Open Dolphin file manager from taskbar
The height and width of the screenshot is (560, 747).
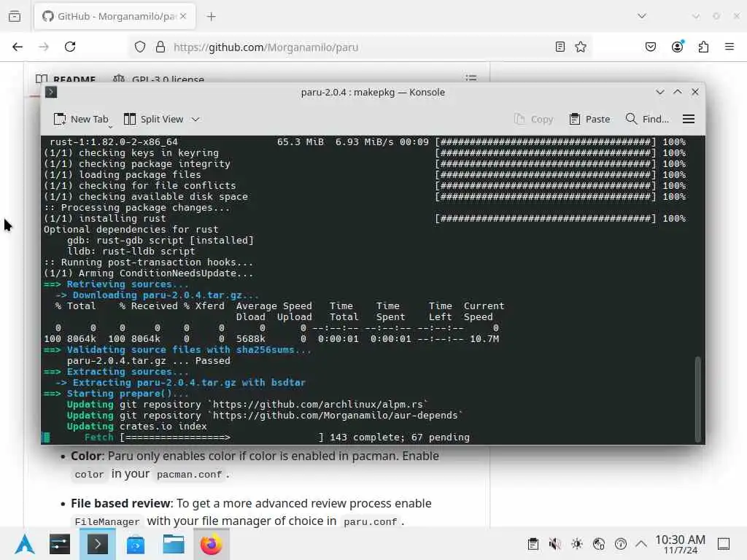[x=174, y=544]
